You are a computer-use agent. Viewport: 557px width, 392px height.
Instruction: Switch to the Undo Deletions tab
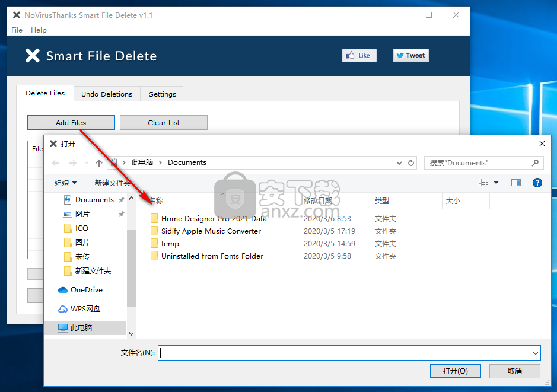point(107,94)
